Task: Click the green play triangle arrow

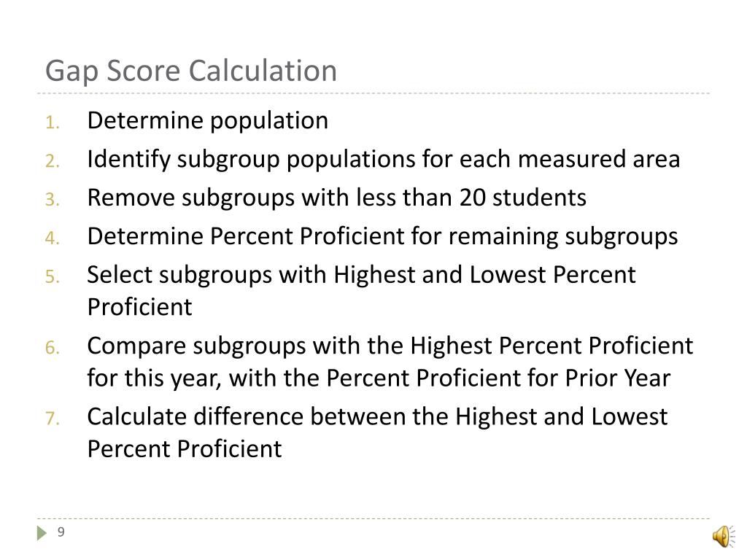Action: tap(42, 533)
